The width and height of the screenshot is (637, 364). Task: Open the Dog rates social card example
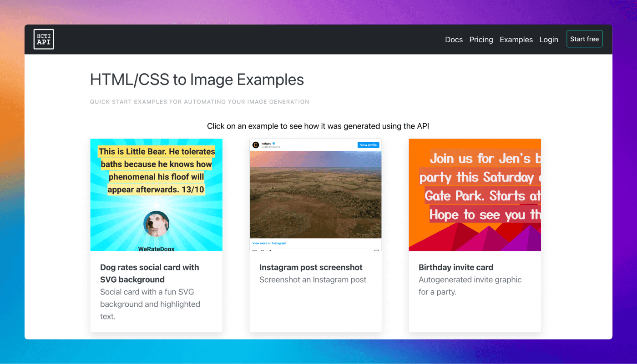click(156, 194)
